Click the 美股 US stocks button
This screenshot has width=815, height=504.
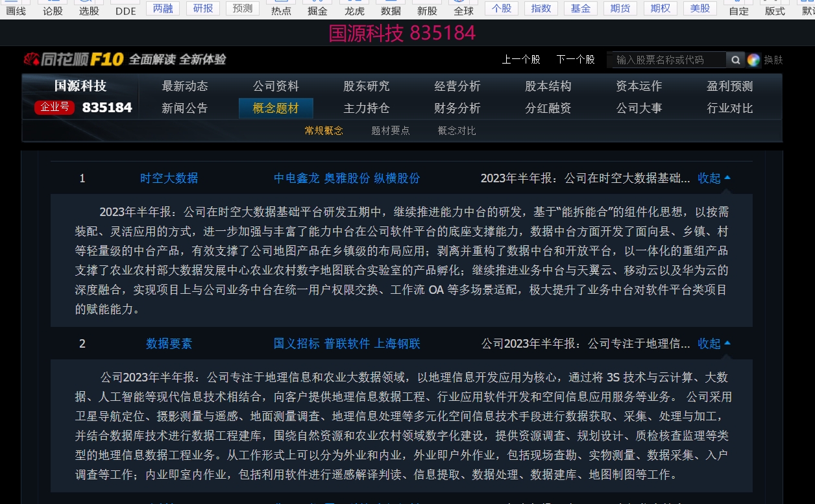[700, 8]
